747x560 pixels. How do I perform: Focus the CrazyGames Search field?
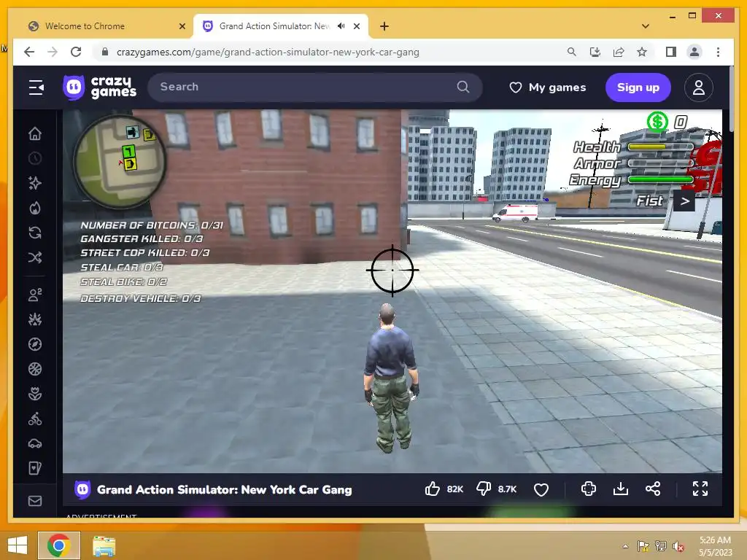point(315,87)
